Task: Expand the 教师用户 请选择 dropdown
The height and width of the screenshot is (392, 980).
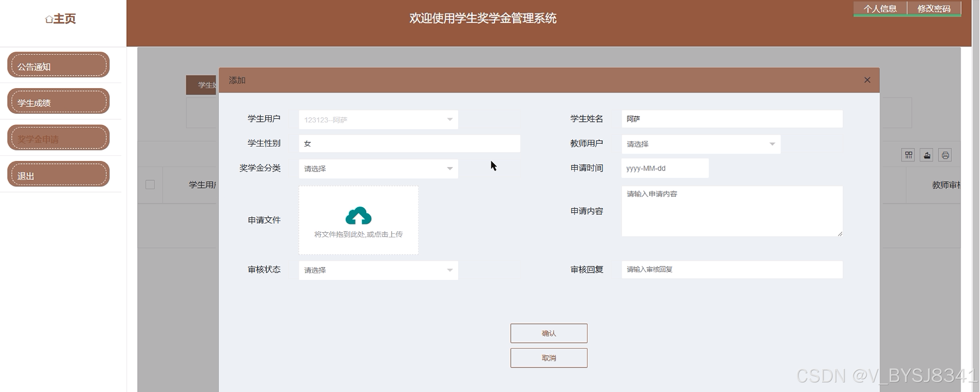Action: click(x=701, y=144)
